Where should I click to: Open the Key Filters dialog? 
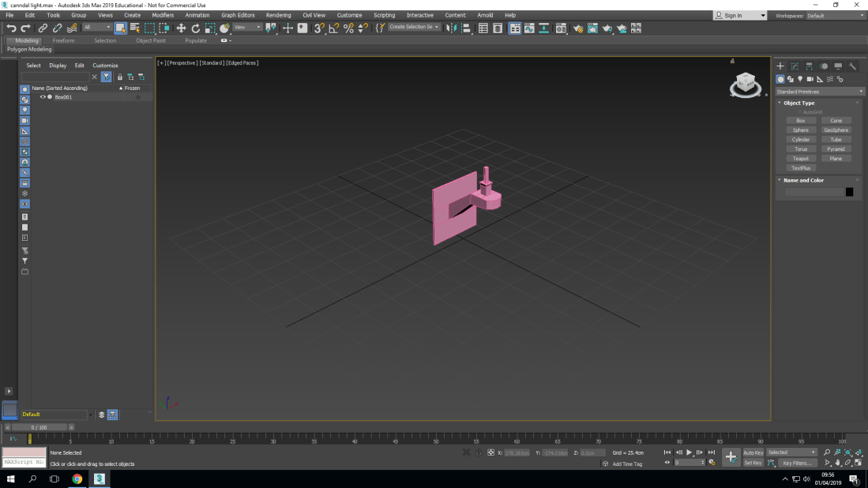tap(799, 463)
